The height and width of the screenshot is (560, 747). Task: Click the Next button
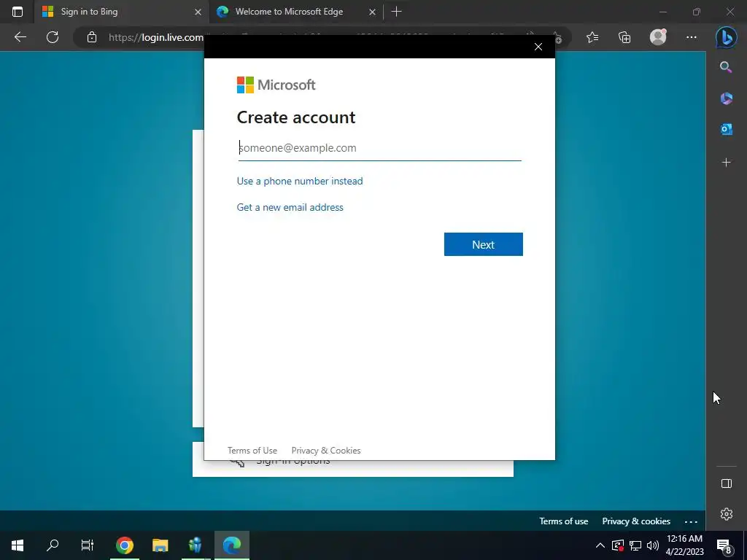(x=484, y=244)
